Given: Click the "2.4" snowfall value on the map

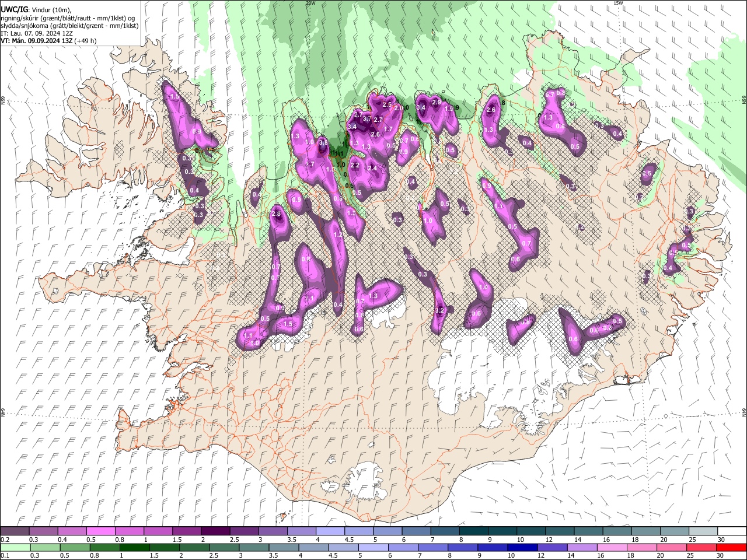Looking at the screenshot, I should pyautogui.click(x=372, y=168).
